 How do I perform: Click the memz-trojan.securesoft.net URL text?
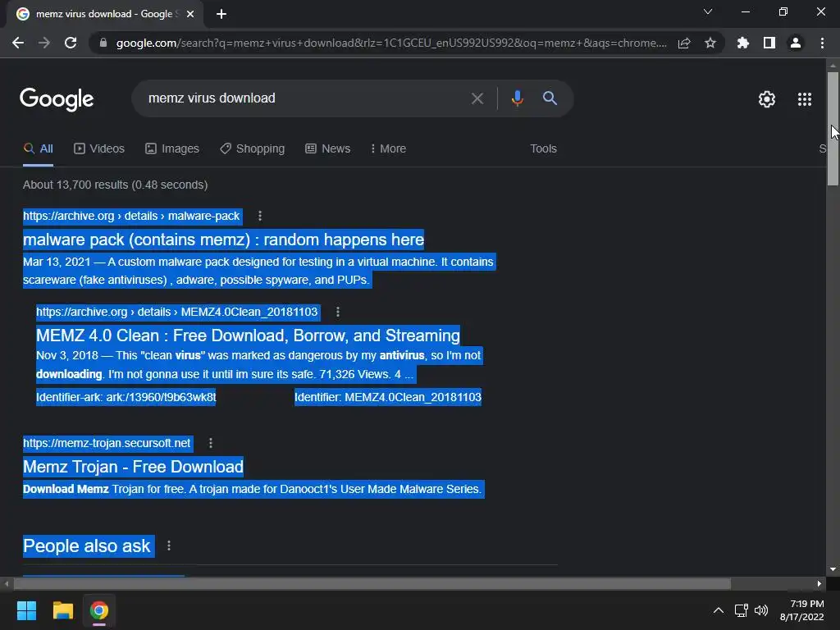point(107,443)
